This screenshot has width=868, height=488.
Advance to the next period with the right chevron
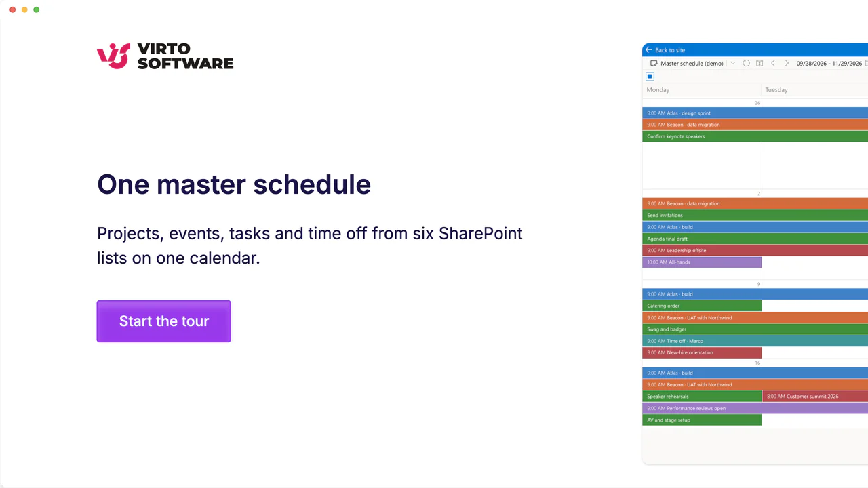(787, 63)
